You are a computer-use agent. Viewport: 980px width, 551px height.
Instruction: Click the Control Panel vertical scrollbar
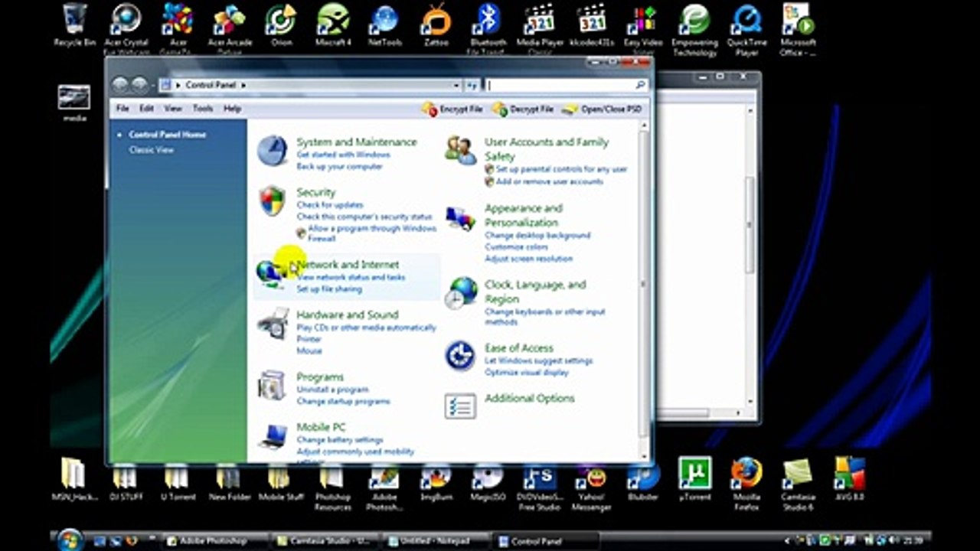[x=643, y=291]
